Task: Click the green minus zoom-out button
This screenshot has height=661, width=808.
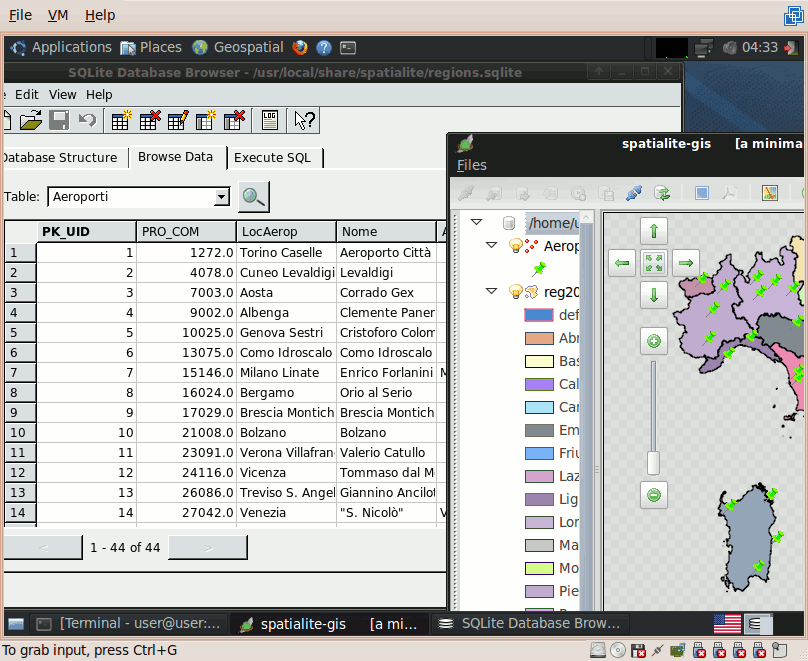Action: (654, 495)
